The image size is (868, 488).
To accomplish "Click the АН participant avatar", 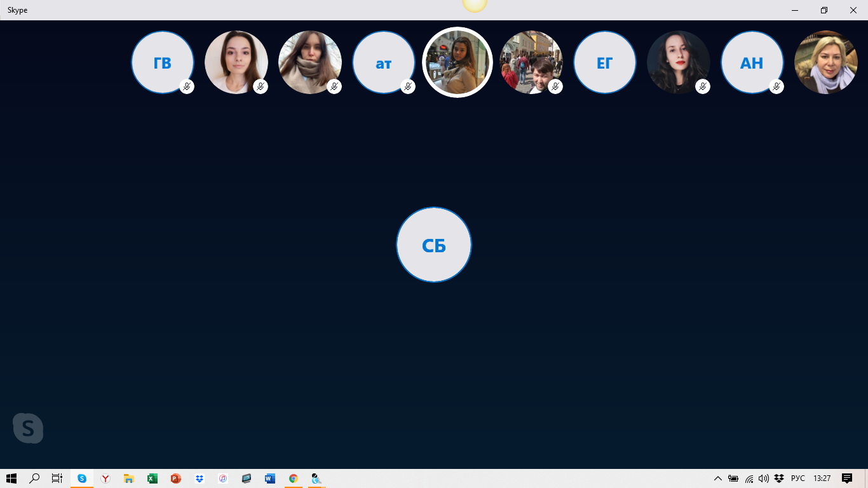I will click(752, 62).
